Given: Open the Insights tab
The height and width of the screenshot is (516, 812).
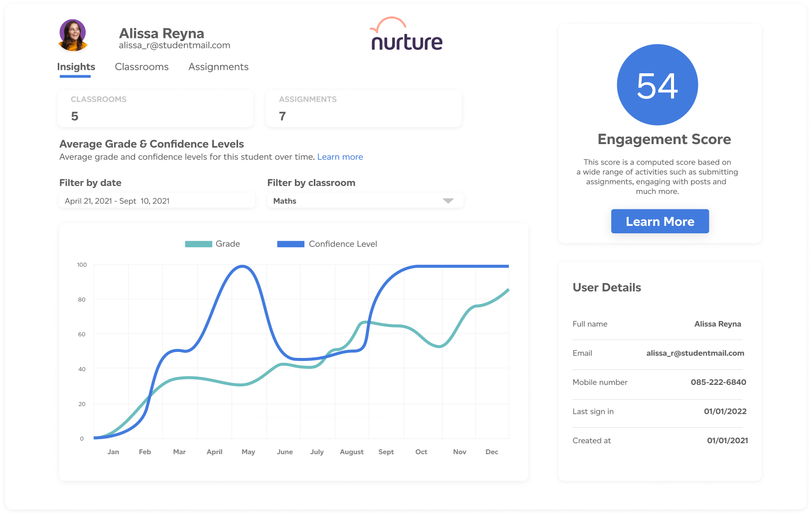Looking at the screenshot, I should [x=76, y=67].
